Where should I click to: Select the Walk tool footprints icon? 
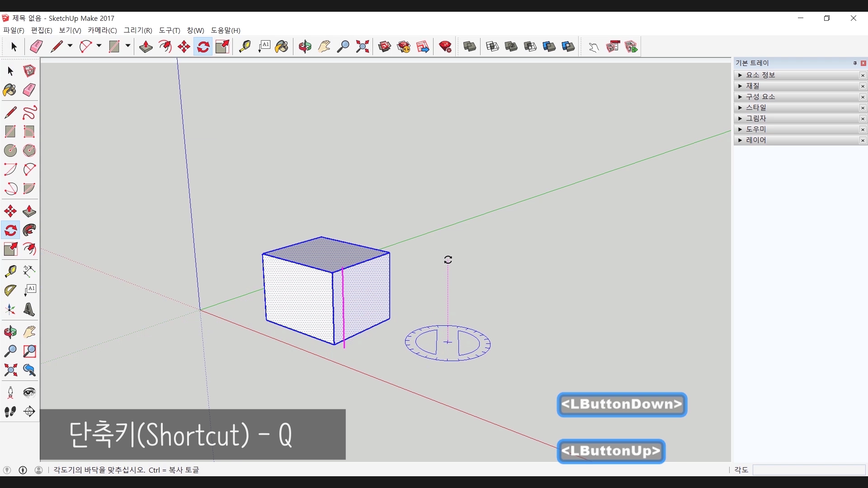pyautogui.click(x=10, y=412)
